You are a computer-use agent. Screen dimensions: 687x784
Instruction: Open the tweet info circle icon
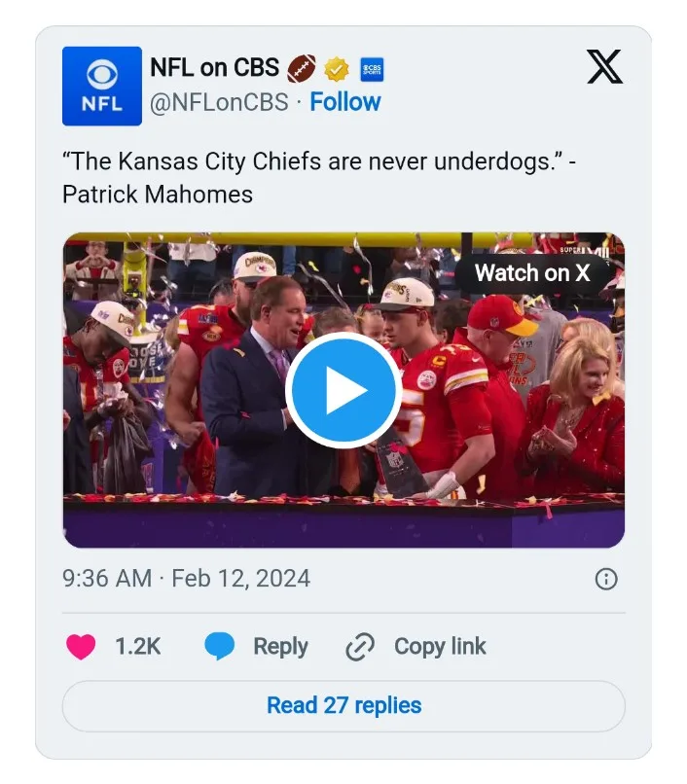pyautogui.click(x=605, y=579)
